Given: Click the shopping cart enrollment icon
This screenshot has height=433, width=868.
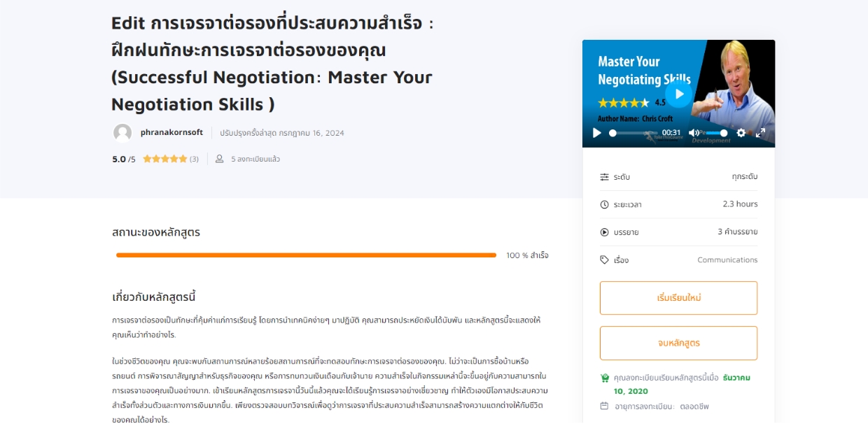Looking at the screenshot, I should (x=605, y=378).
